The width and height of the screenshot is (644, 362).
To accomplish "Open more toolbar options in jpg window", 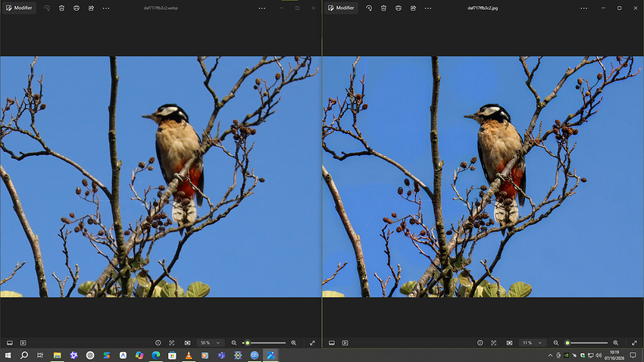I will point(428,8).
